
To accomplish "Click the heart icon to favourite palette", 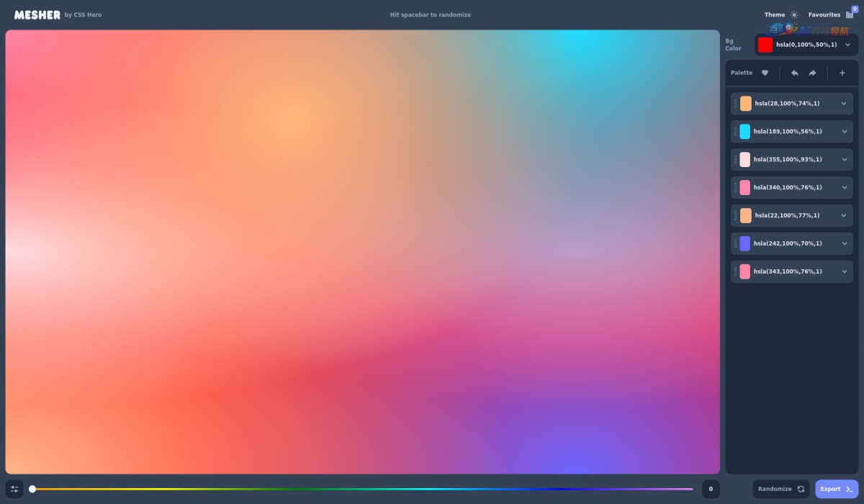I will click(765, 73).
